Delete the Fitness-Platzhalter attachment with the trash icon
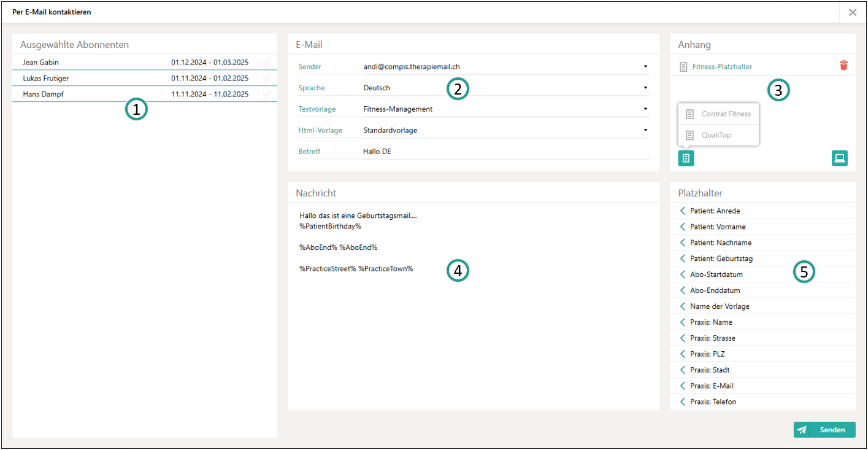 tap(843, 66)
